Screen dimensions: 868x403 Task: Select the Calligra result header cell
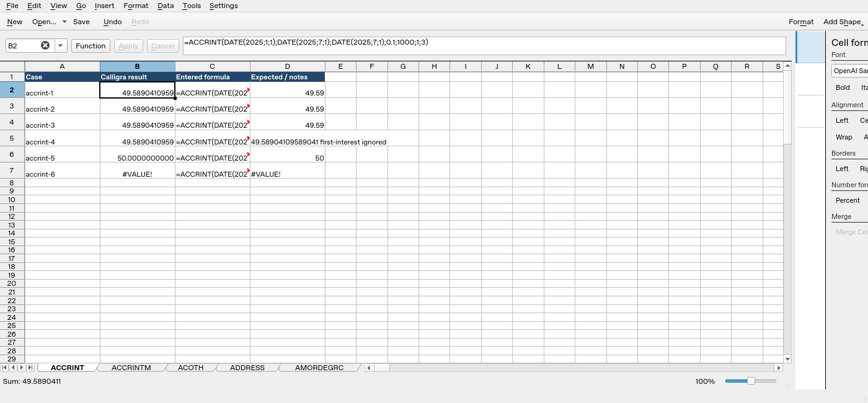coord(137,77)
